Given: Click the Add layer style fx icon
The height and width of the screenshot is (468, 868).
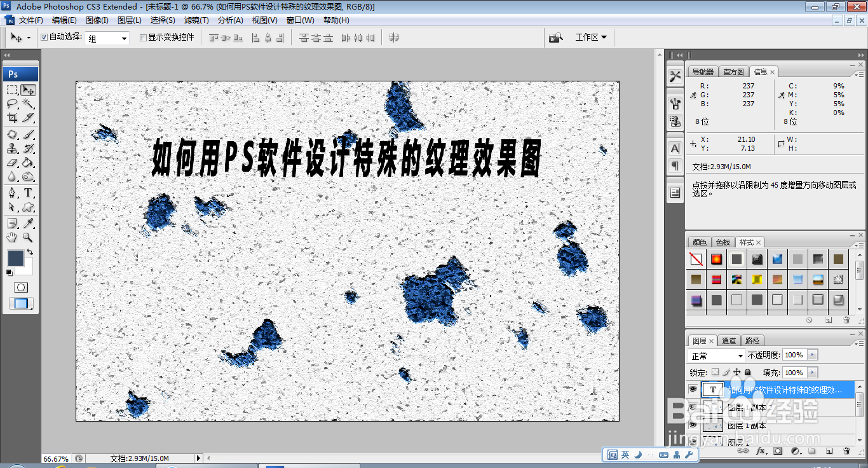Looking at the screenshot, I should (x=761, y=451).
